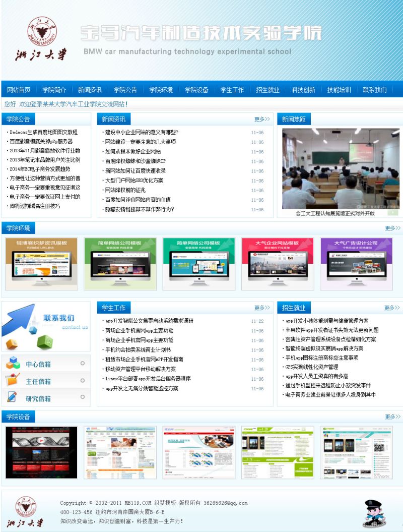Click the 新闻焦距 section header
Viewport: 403px width, 532px height.
click(294, 119)
